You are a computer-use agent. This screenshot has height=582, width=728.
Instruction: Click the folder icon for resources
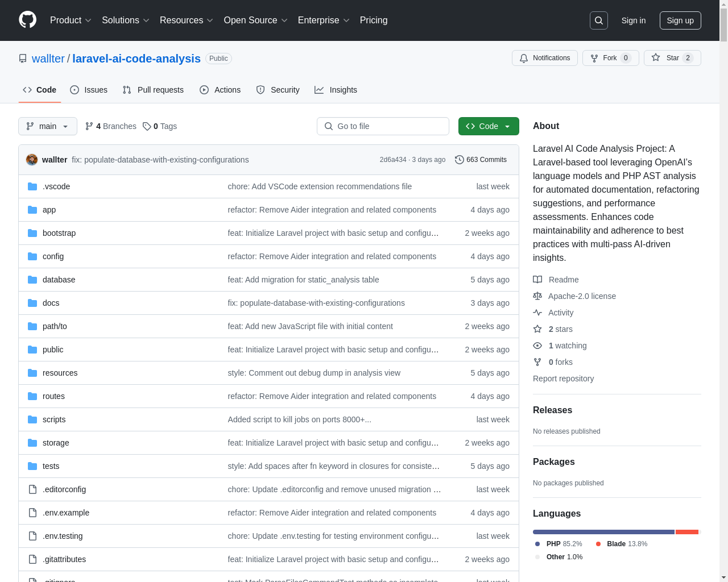coord(32,373)
